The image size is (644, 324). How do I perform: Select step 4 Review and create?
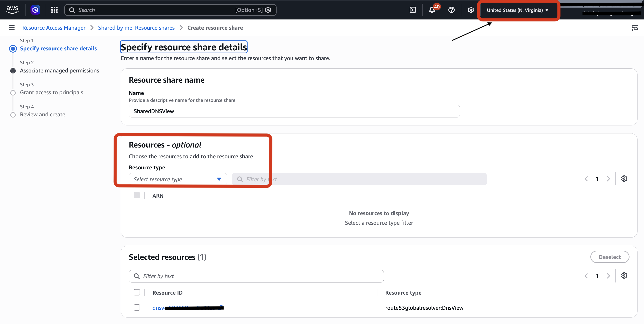click(42, 114)
